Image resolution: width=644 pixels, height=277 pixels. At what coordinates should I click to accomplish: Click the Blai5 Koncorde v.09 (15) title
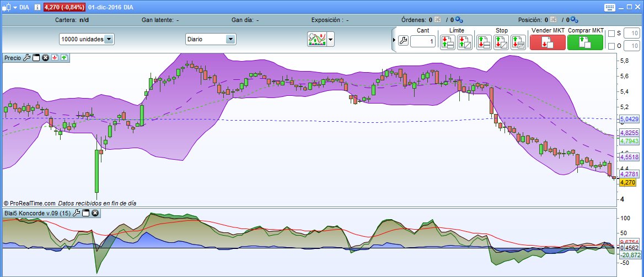click(37, 213)
